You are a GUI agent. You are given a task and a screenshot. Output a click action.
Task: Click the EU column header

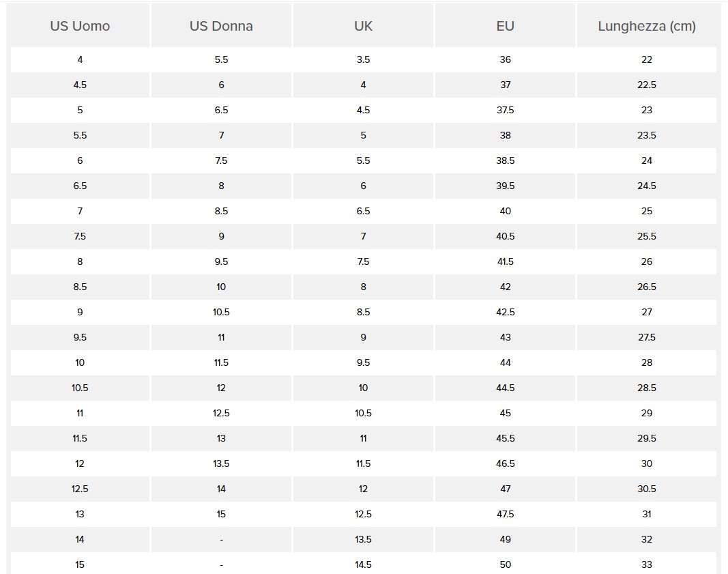[x=505, y=27]
